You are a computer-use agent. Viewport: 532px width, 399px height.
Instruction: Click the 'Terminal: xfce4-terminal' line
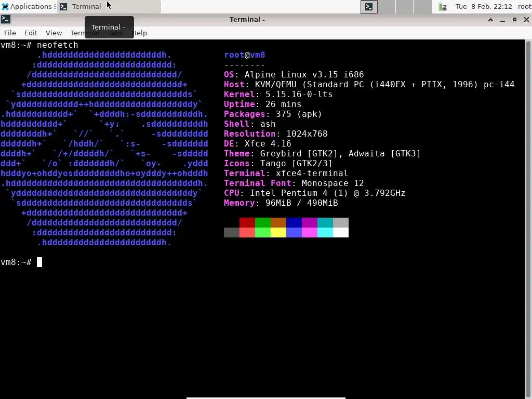pos(286,174)
